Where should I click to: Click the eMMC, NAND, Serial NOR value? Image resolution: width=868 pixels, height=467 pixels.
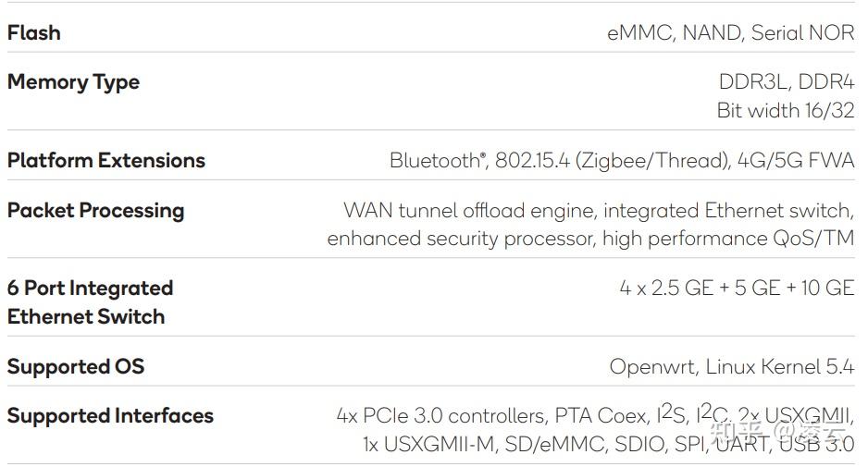[730, 32]
